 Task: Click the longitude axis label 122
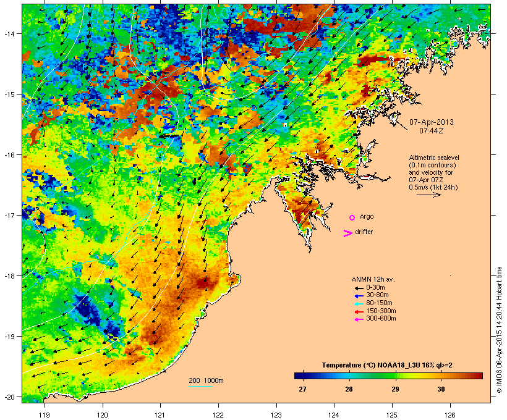click(x=218, y=415)
